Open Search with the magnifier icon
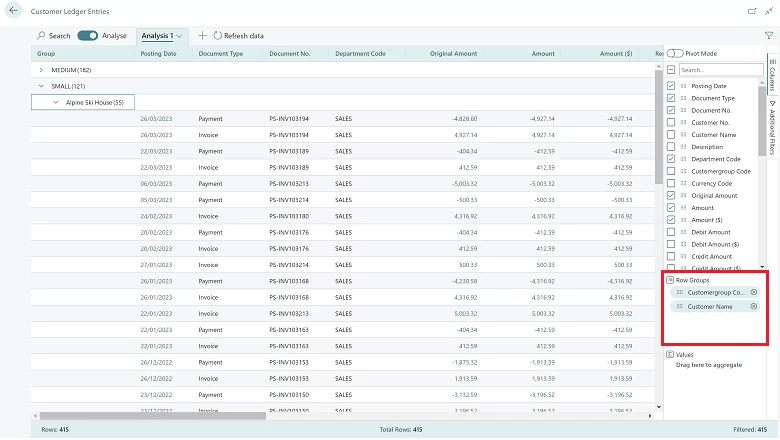The height and width of the screenshot is (440, 780). click(x=40, y=36)
